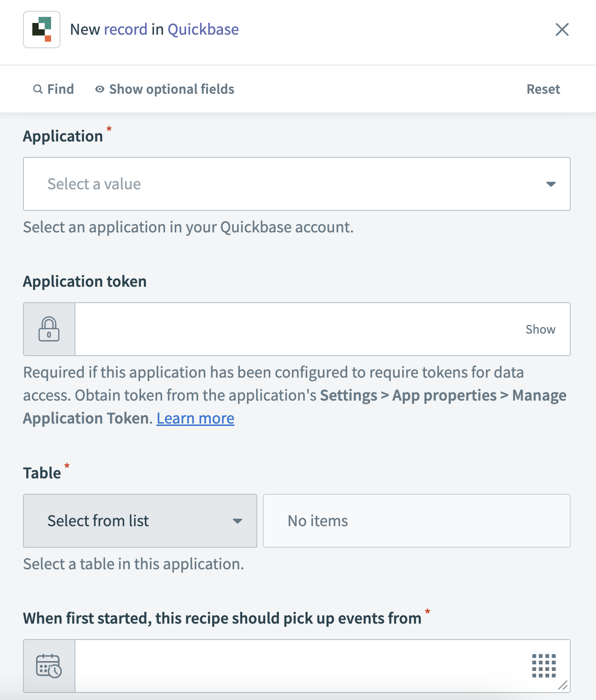Click the eye icon for optional fields

click(99, 89)
